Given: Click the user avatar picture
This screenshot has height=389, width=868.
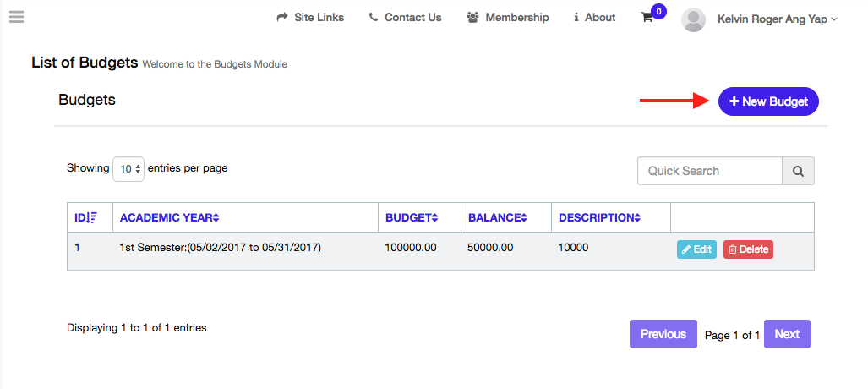Looking at the screenshot, I should [x=693, y=19].
